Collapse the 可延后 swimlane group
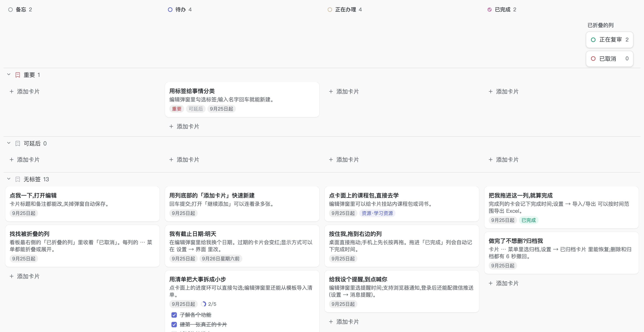 tap(9, 143)
